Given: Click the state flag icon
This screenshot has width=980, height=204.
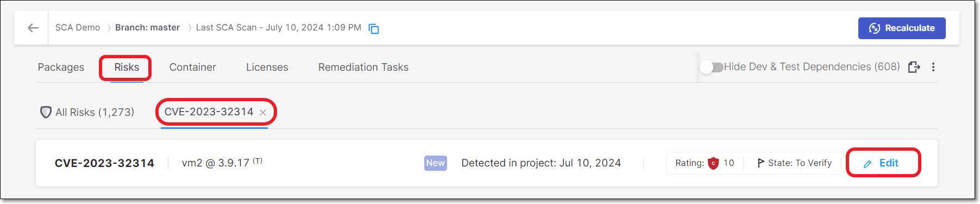Looking at the screenshot, I should coord(761,163).
